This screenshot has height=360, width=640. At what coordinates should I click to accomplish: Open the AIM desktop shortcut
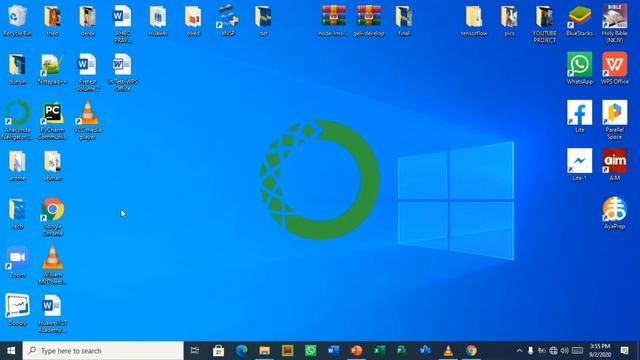(615, 164)
